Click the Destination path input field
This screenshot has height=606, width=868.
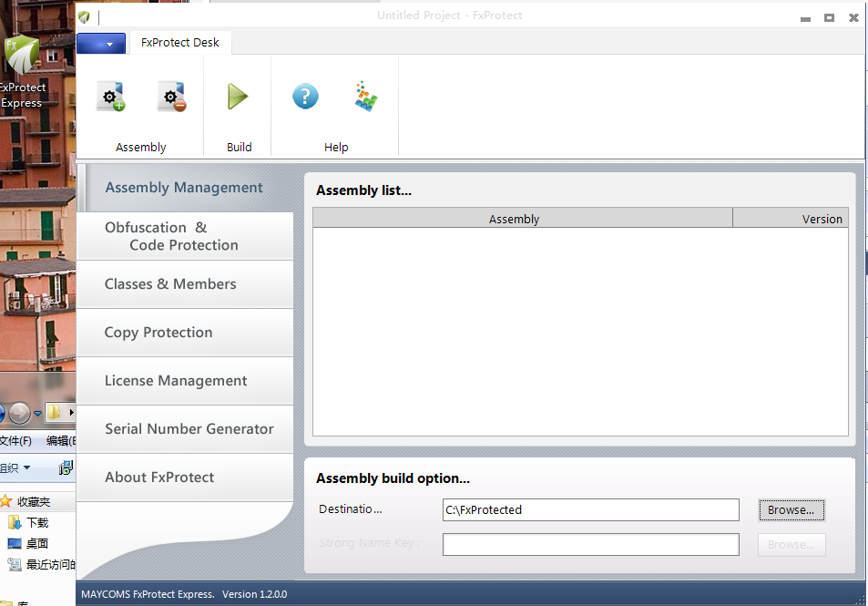(x=591, y=509)
